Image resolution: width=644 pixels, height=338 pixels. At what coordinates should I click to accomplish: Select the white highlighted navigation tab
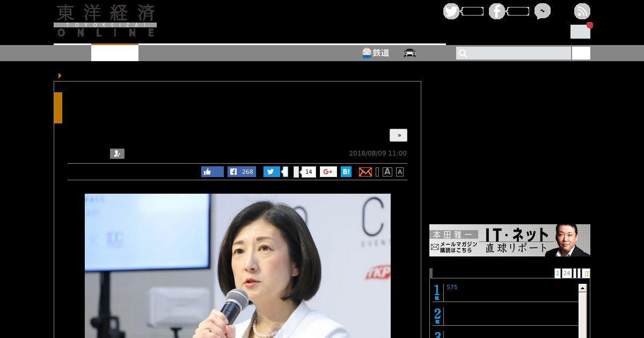pos(115,53)
